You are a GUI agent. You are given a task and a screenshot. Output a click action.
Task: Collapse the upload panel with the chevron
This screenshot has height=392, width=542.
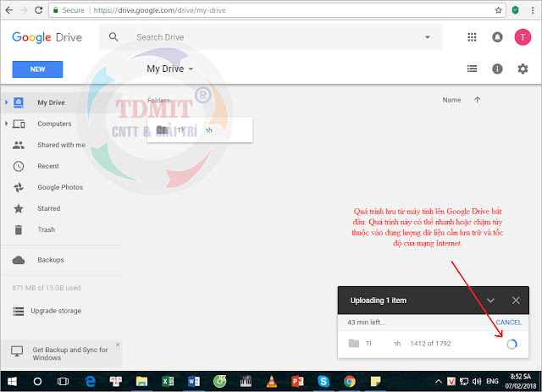490,301
